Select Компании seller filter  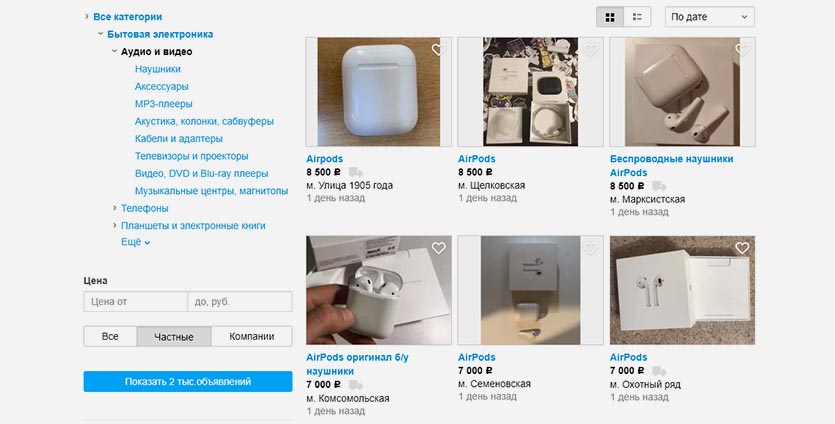pos(252,337)
